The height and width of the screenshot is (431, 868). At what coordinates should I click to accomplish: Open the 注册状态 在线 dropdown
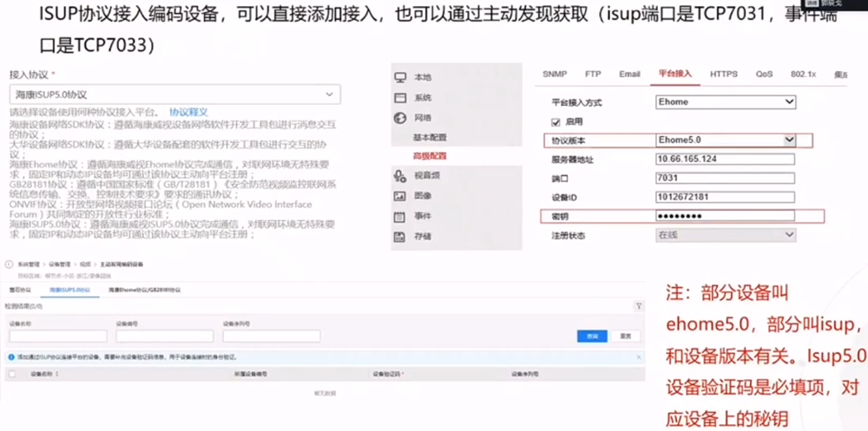726,235
